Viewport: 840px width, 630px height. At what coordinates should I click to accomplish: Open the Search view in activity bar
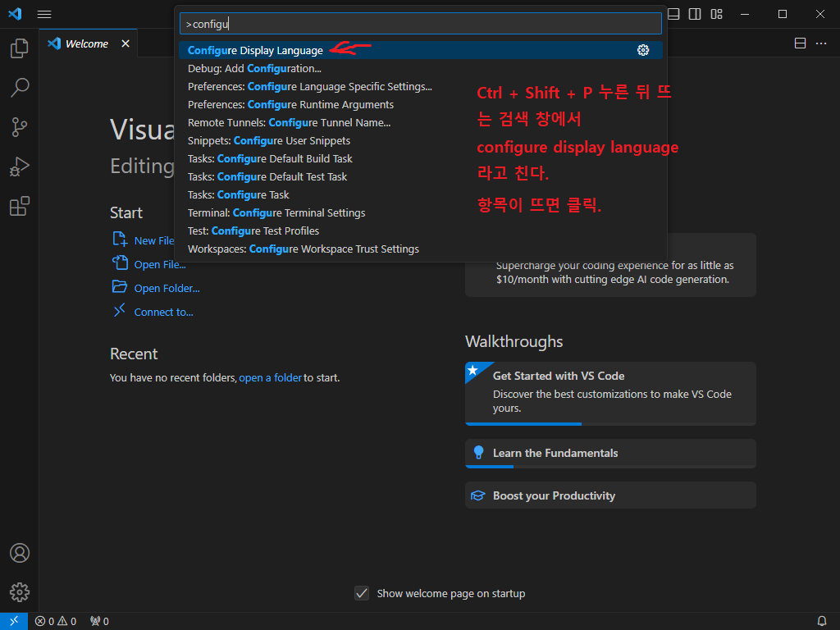click(x=20, y=88)
